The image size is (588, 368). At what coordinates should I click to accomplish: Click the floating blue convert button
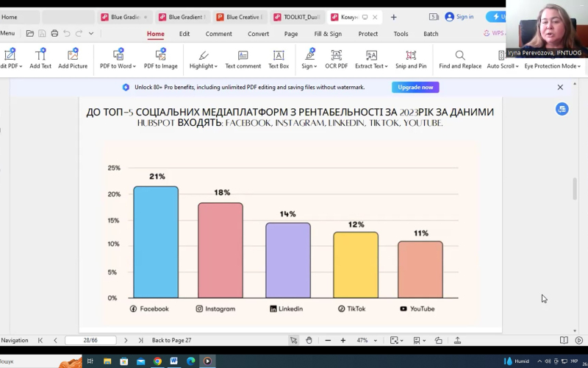coord(562,109)
